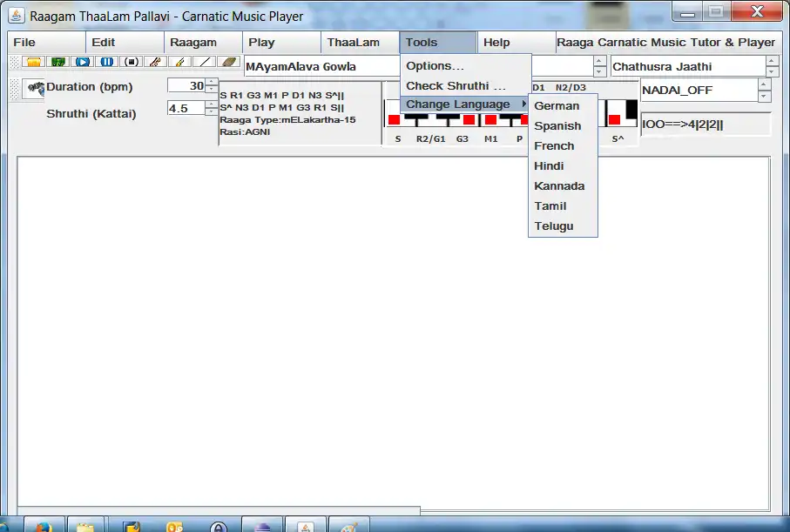Open the Paint icon in taskbar

click(349, 525)
